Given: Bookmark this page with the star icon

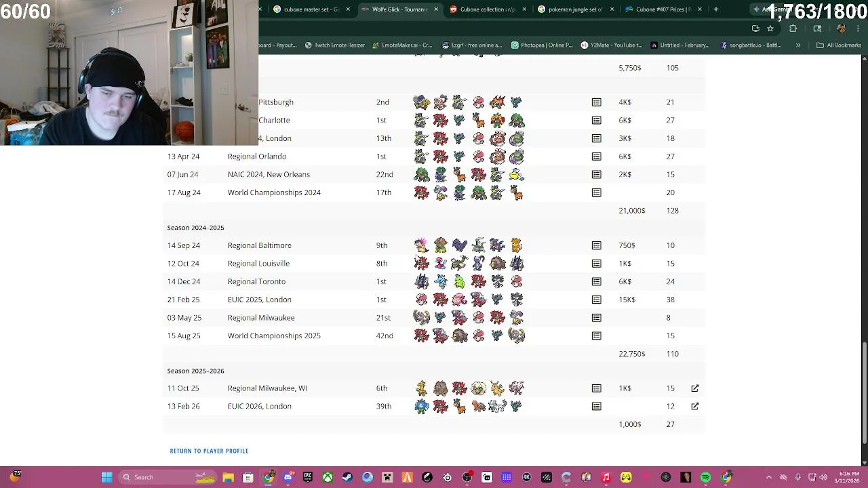Looking at the screenshot, I should click(770, 28).
